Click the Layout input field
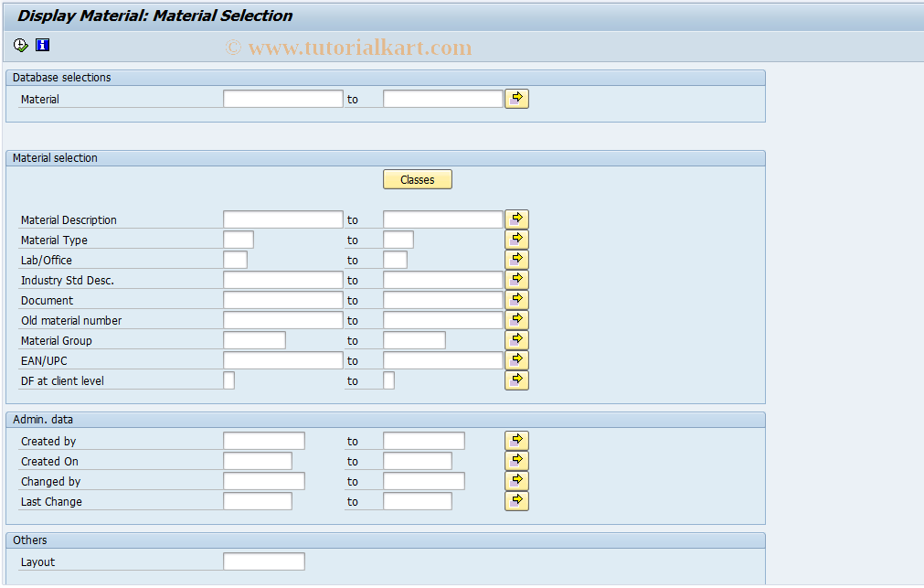Image resolution: width=924 pixels, height=588 pixels. tap(263, 561)
